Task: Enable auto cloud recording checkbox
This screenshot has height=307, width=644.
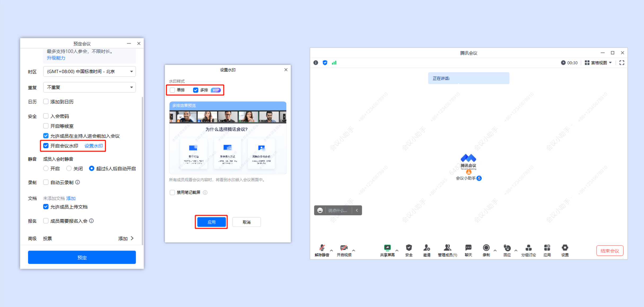Action: [46, 182]
